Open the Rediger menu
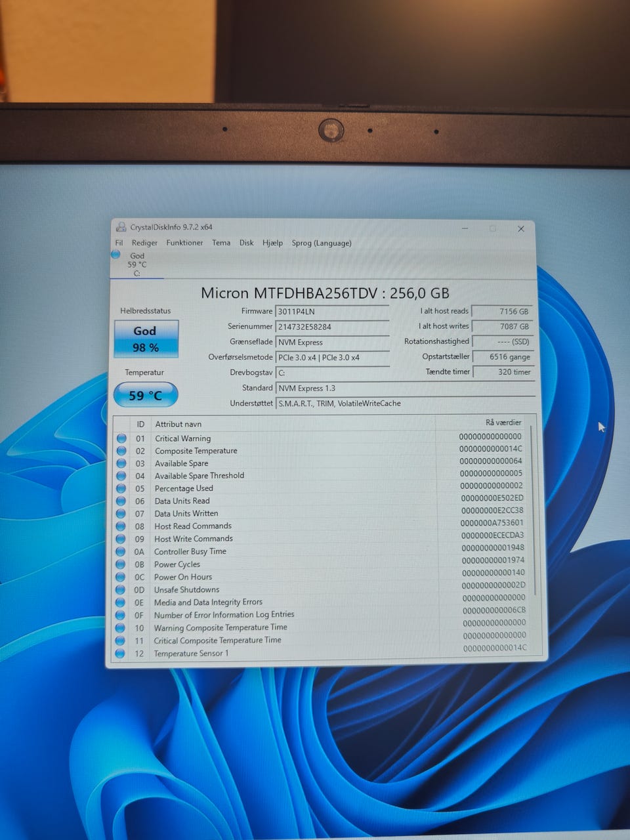This screenshot has width=630, height=840. (144, 243)
